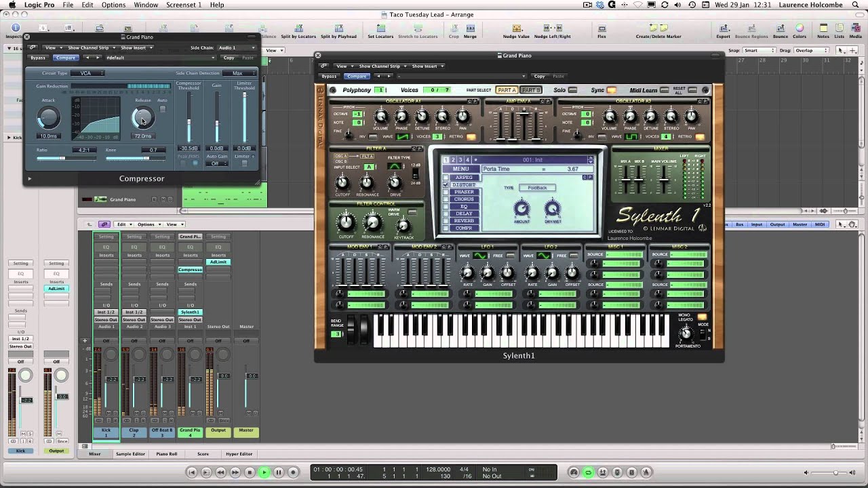Click the Compressor Release knob
868x488 pixels.
click(142, 119)
